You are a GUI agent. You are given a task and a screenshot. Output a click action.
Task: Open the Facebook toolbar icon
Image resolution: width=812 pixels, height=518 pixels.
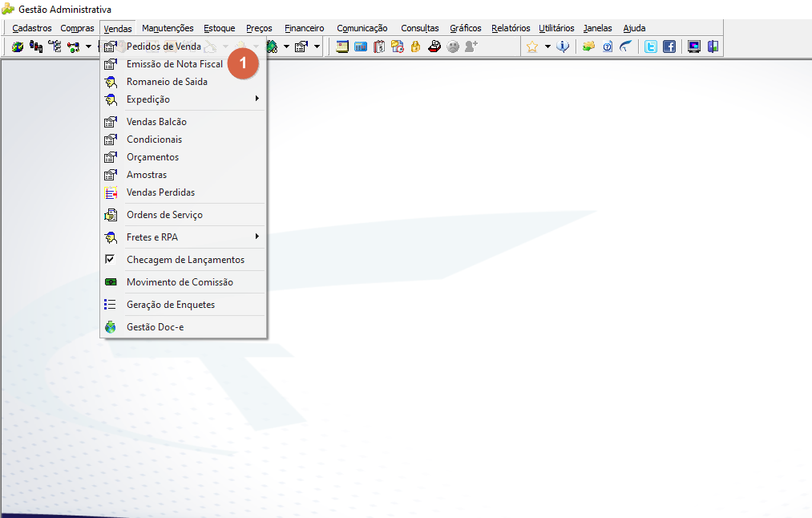[669, 47]
